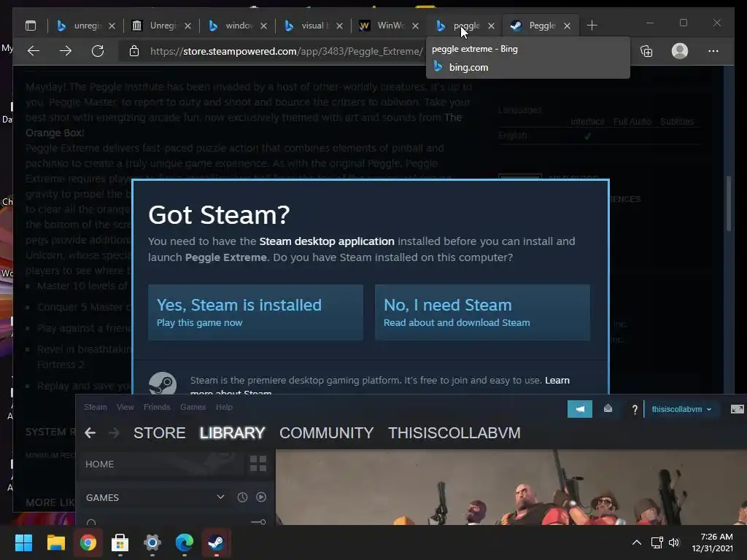Close the 'window' Bing tab
Viewport: 747px width, 560px height.
[x=263, y=26]
